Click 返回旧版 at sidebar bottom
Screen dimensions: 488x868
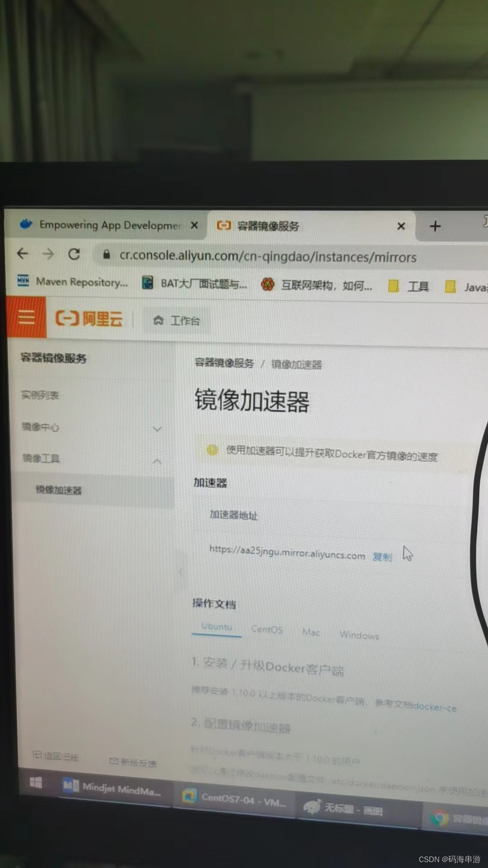(56, 756)
